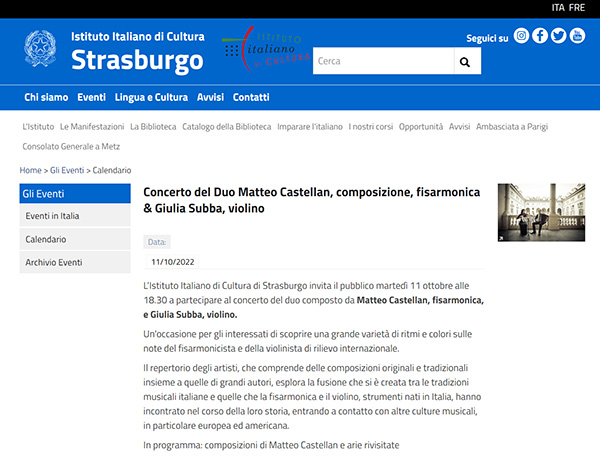Open the Lingua e Cultura menu
The width and height of the screenshot is (600, 458).
[x=151, y=97]
